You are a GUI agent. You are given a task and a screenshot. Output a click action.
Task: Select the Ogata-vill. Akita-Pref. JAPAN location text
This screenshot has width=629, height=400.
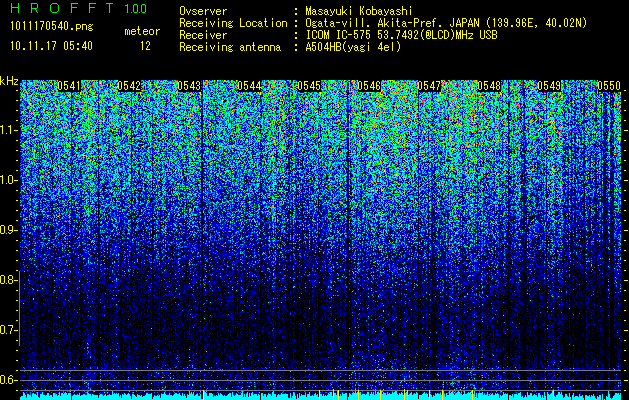[446, 23]
